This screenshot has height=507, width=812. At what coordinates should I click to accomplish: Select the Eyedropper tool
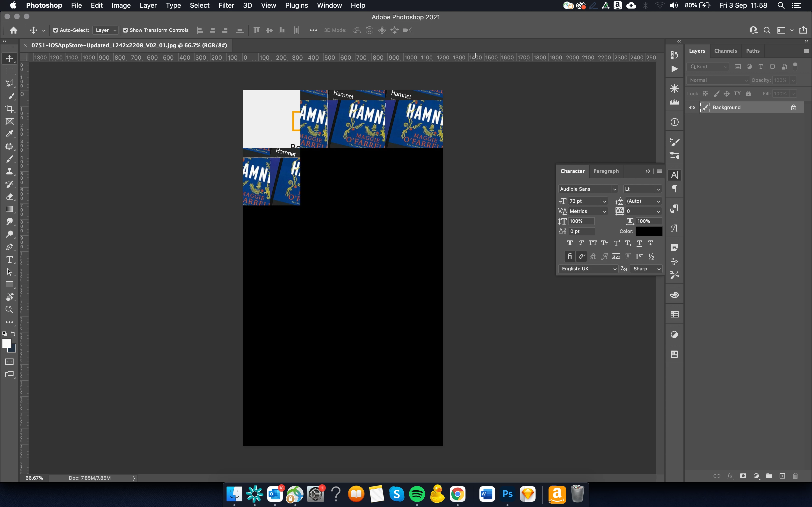[9, 134]
